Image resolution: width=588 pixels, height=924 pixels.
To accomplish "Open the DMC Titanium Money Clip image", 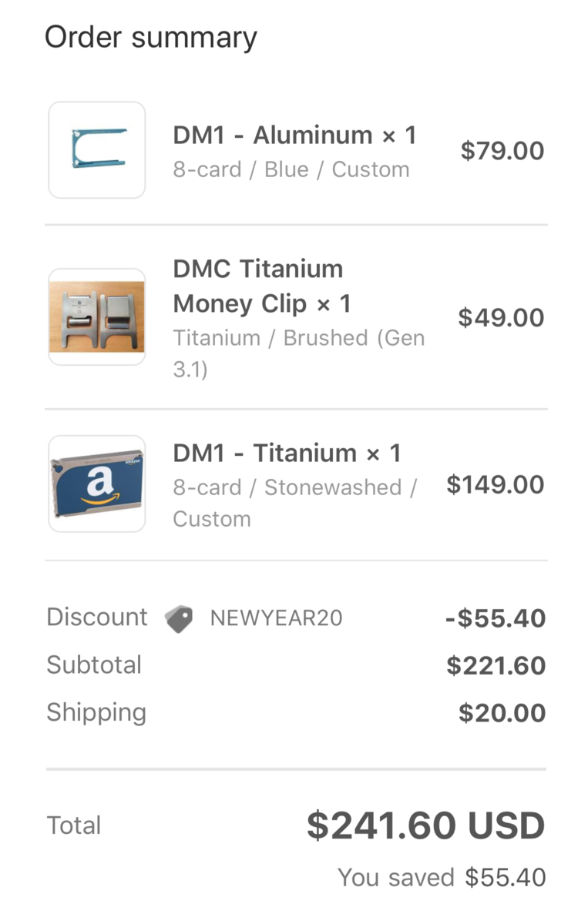I will coord(97,317).
